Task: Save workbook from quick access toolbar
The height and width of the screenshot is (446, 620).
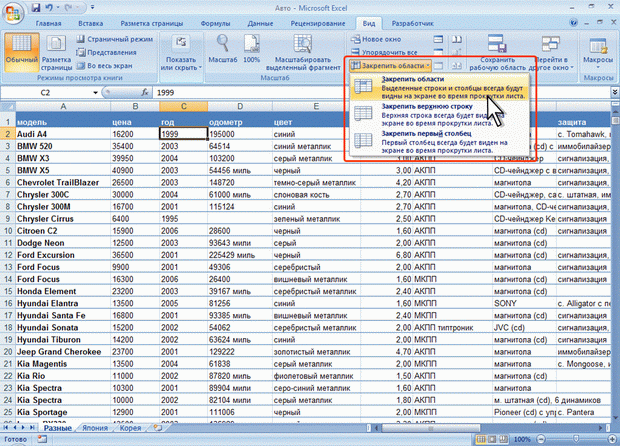Action: click(36, 8)
